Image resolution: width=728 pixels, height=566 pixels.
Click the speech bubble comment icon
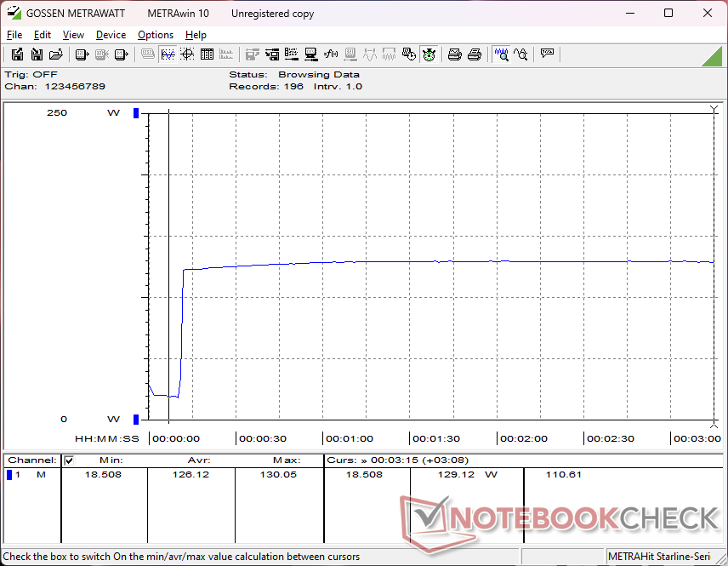pyautogui.click(x=547, y=54)
